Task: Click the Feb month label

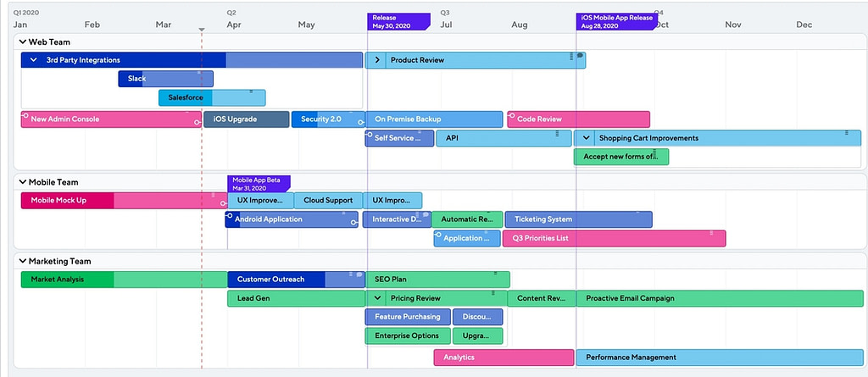Action: coord(92,25)
